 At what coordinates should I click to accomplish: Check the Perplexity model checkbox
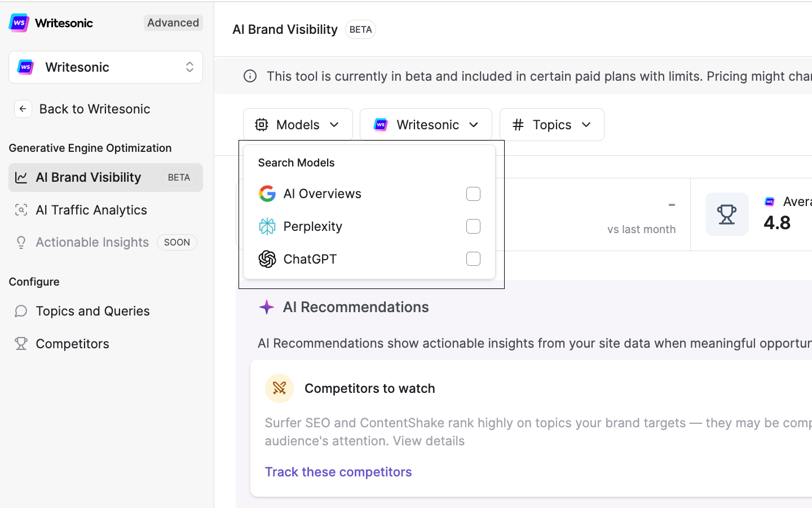coord(473,226)
